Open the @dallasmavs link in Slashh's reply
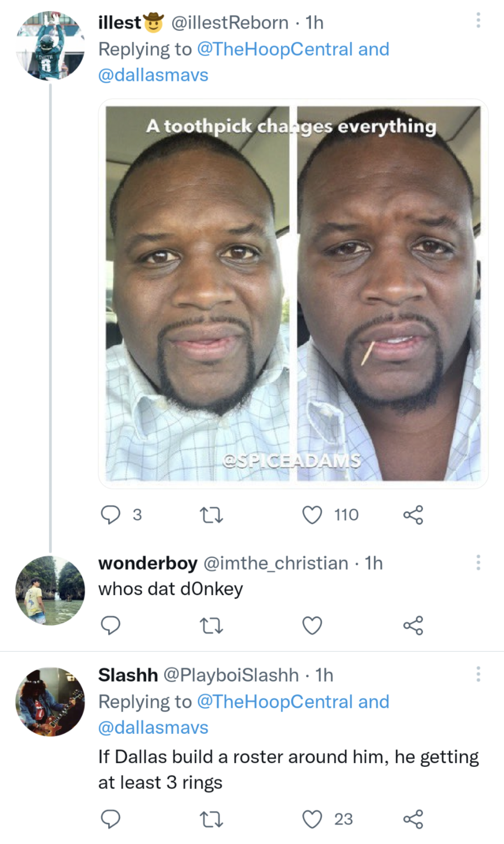This screenshot has height=844, width=504. coord(153,727)
